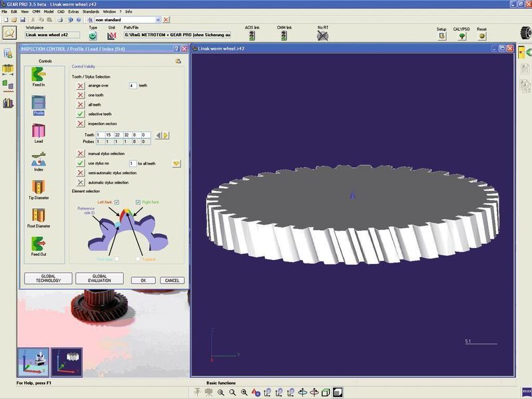
Task: Click the yellow stylus dropdown arrow button
Action: point(176,164)
